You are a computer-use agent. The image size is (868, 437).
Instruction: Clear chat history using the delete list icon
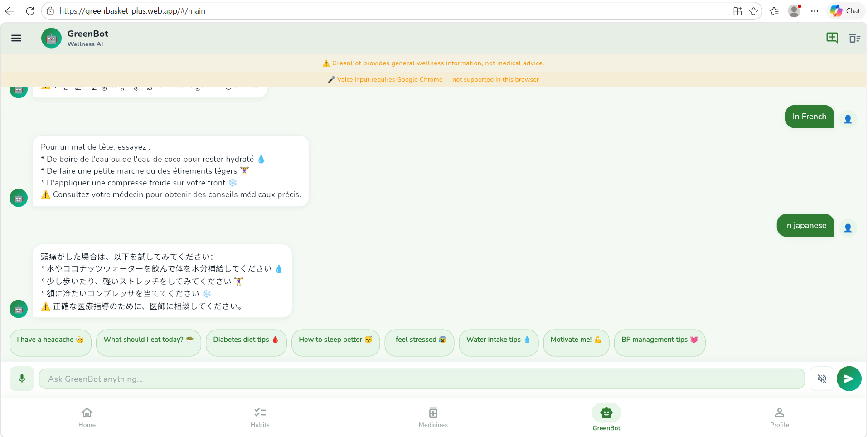855,38
